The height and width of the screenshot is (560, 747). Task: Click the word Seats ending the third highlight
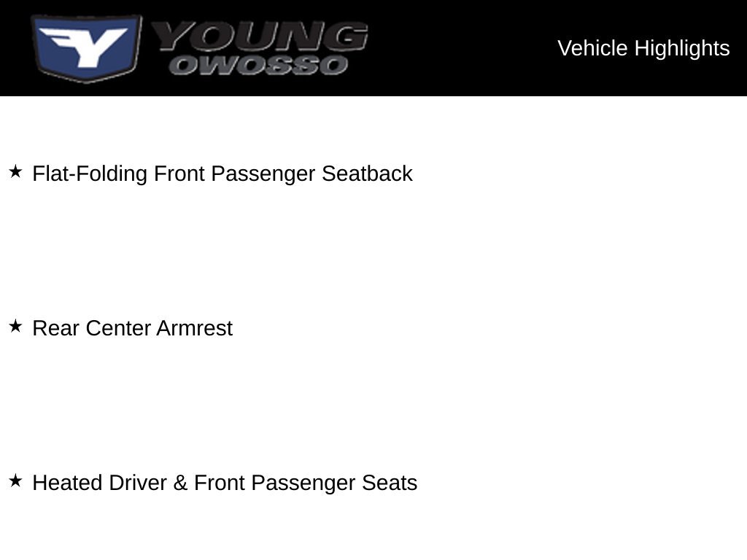click(x=390, y=483)
